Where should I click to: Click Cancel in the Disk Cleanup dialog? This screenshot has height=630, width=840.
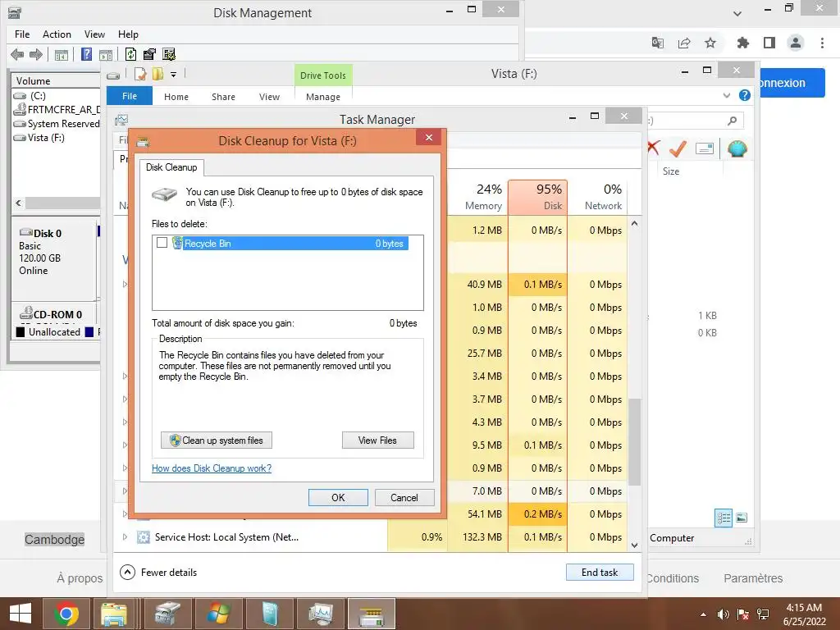point(404,498)
